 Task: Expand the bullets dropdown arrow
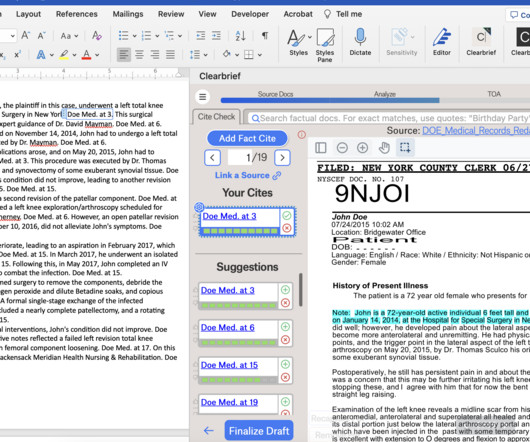click(x=135, y=36)
